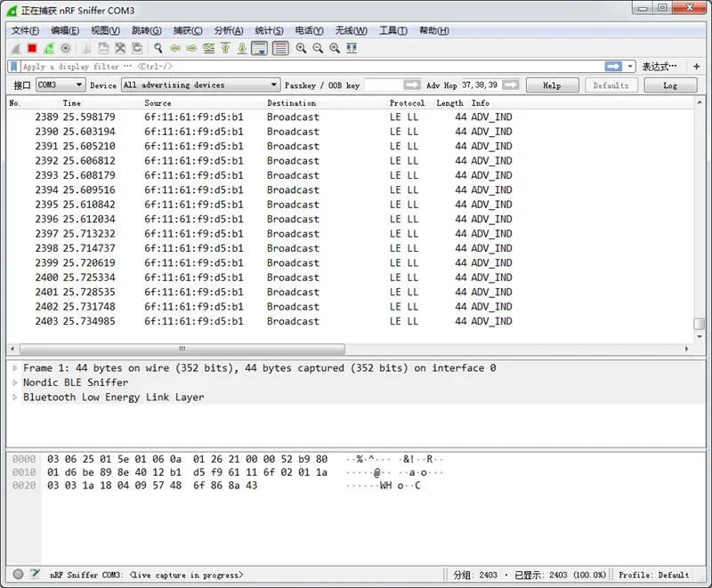This screenshot has height=588, width=712.
Task: Toggle packet colorization rules
Action: pyautogui.click(x=280, y=48)
